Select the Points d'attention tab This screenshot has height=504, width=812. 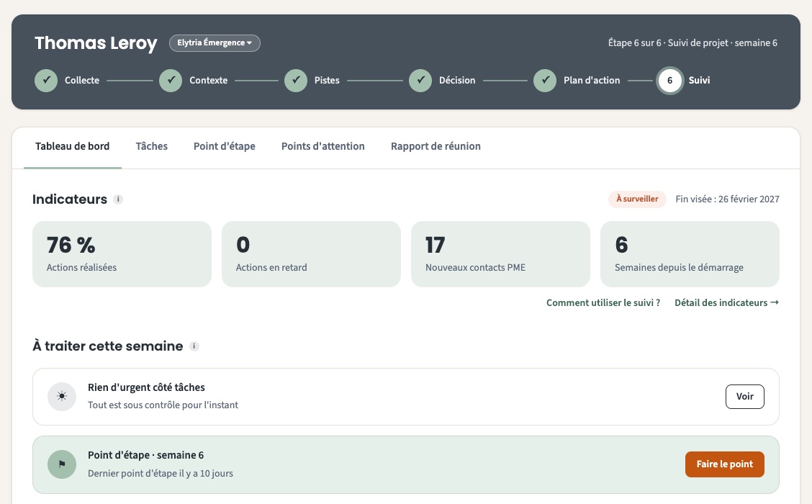coord(323,147)
